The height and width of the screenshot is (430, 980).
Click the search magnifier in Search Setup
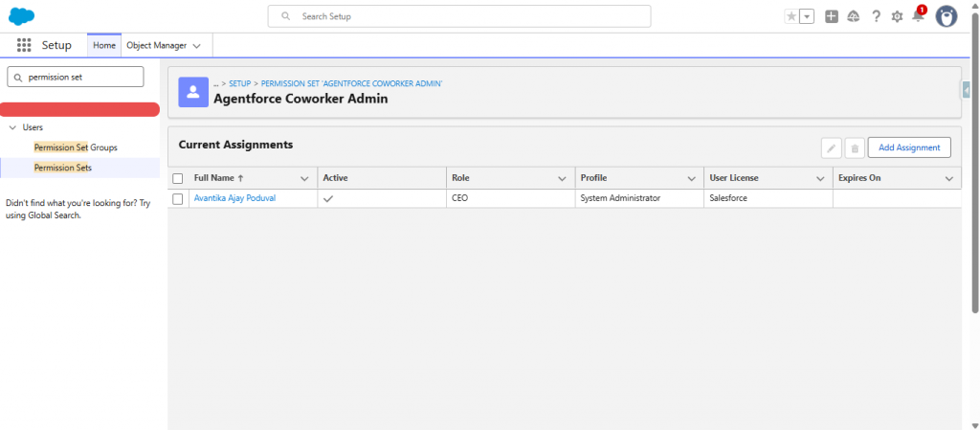coord(285,16)
